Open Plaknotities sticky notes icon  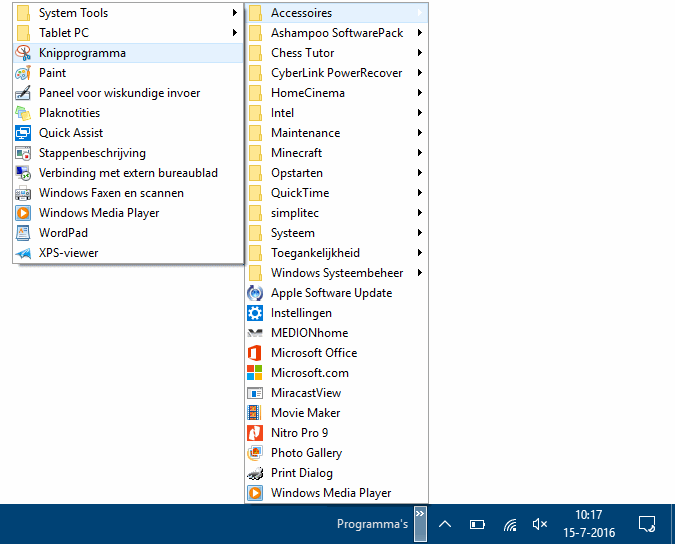click(x=23, y=113)
